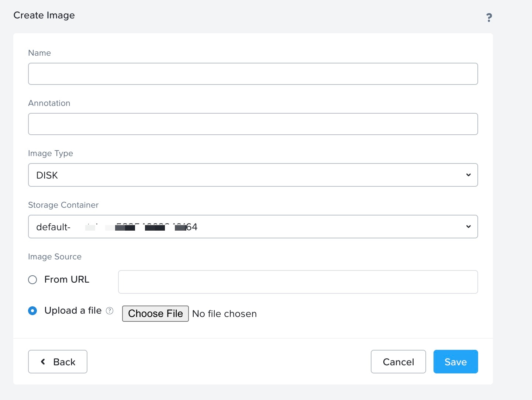Click the No file chosen text
The image size is (532, 400).
click(x=224, y=314)
